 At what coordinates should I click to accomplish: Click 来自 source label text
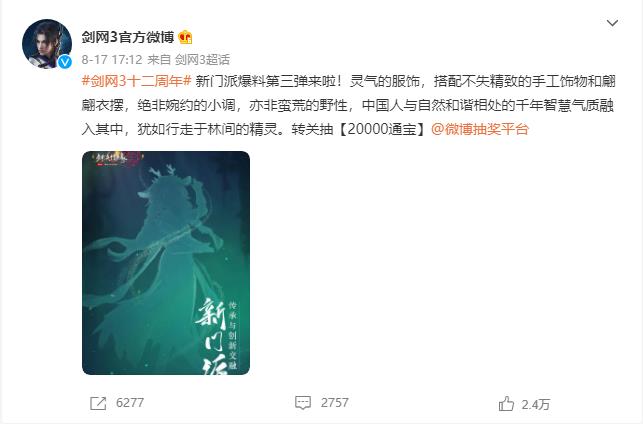[x=159, y=60]
